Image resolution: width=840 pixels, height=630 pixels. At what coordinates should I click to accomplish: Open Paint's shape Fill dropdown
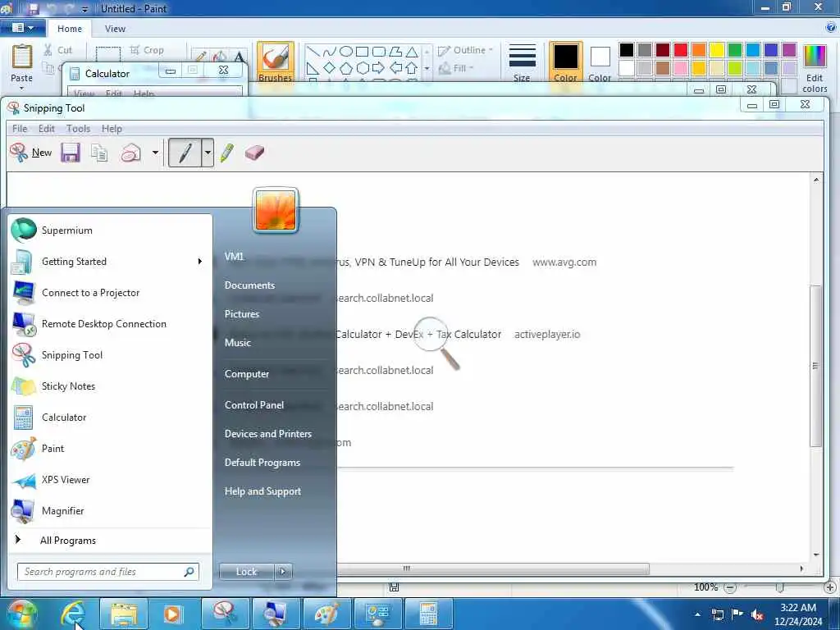pyautogui.click(x=456, y=69)
